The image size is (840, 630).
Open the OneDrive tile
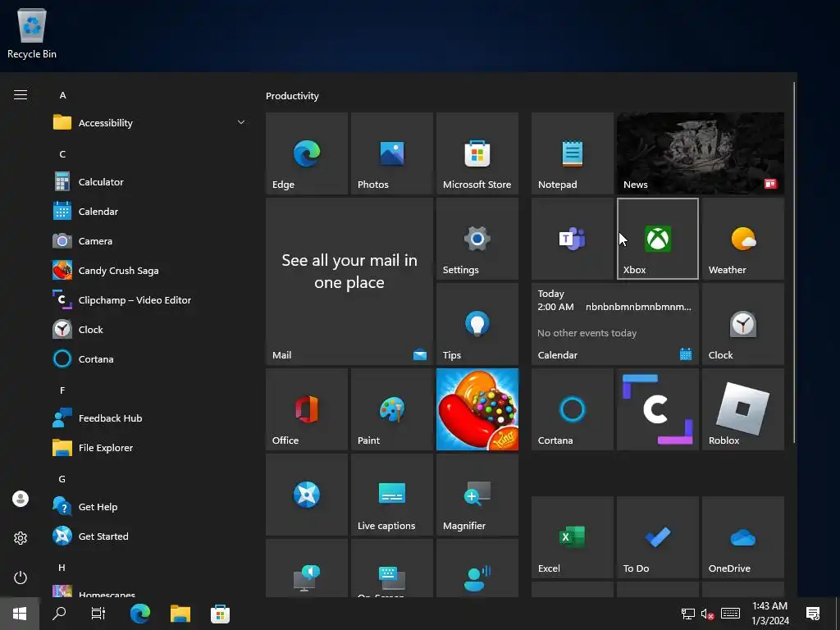coord(743,537)
